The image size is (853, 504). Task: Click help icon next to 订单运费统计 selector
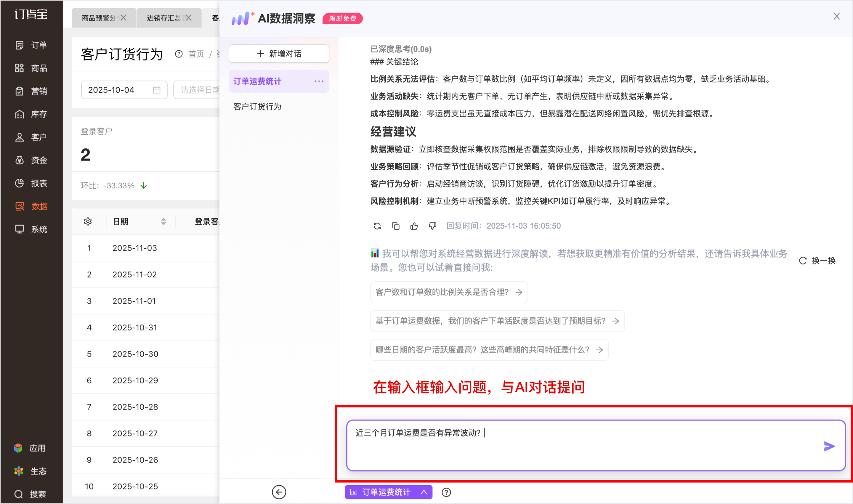click(x=446, y=492)
